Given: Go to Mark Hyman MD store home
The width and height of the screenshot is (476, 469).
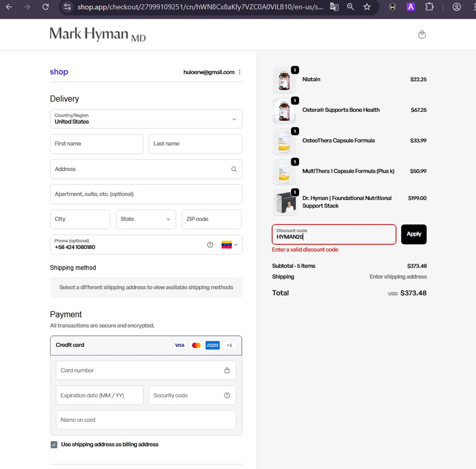Looking at the screenshot, I should 98,34.
